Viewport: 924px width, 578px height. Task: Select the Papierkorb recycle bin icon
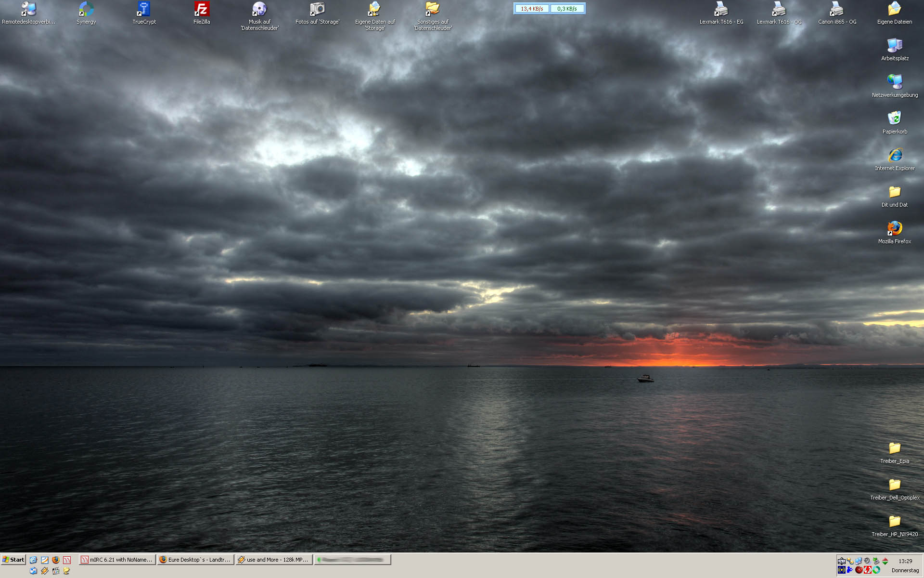coord(894,119)
